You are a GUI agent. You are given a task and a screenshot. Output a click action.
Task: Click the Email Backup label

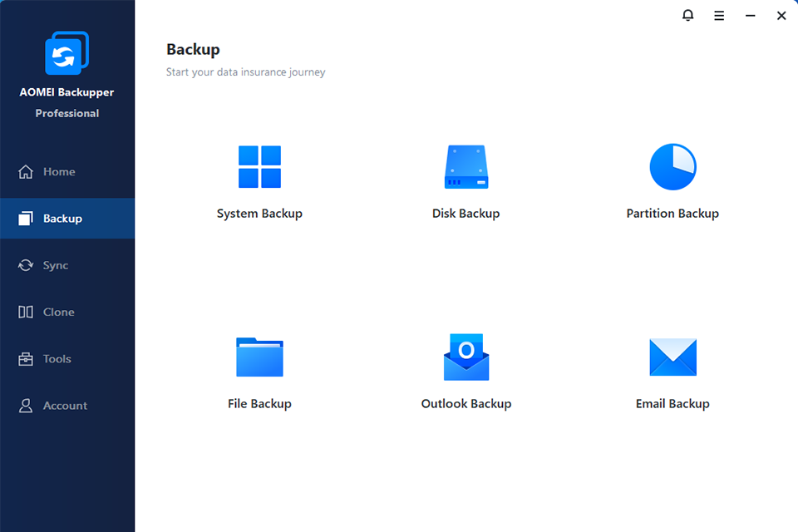coord(672,404)
